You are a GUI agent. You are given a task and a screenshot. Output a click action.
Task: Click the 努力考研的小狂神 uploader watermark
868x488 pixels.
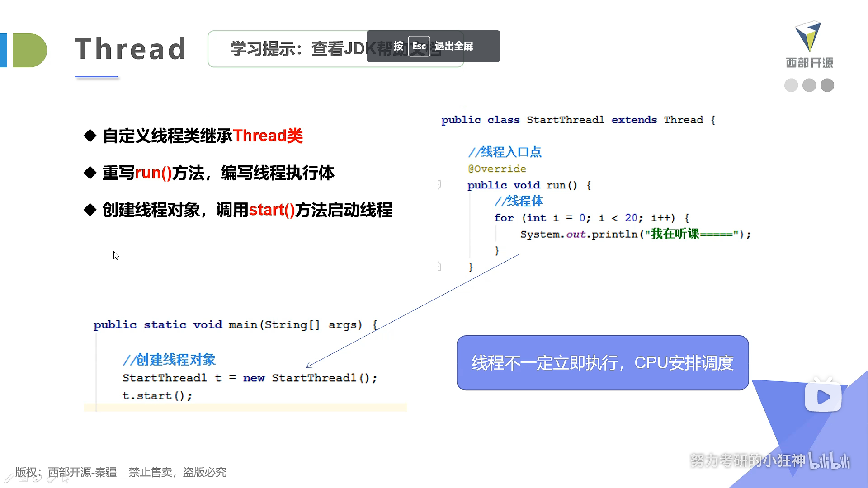[x=747, y=460]
